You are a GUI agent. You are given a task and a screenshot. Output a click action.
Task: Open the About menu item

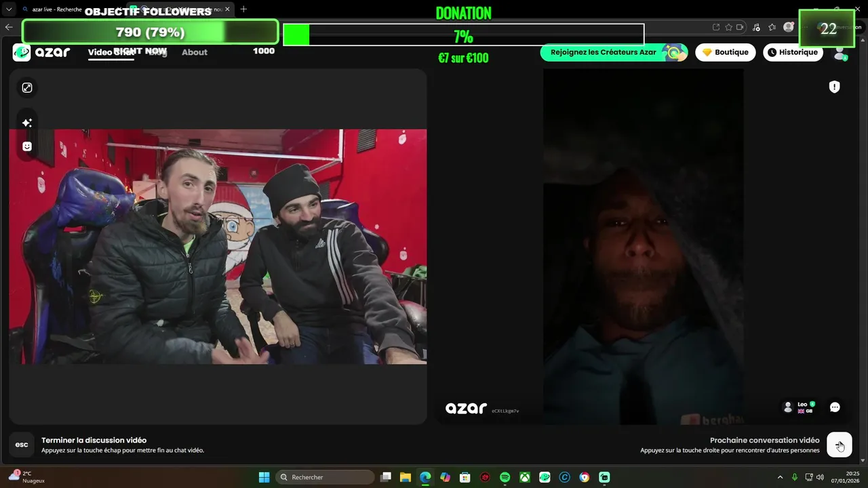click(195, 52)
